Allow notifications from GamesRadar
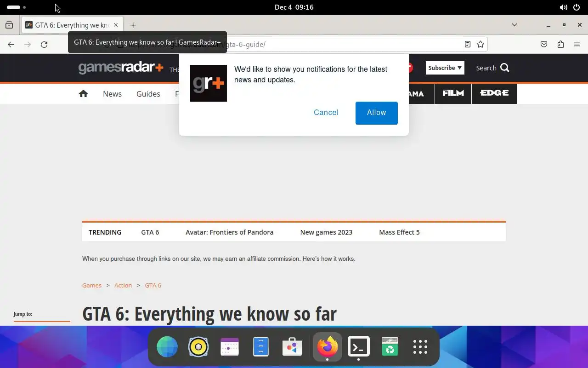 [376, 113]
